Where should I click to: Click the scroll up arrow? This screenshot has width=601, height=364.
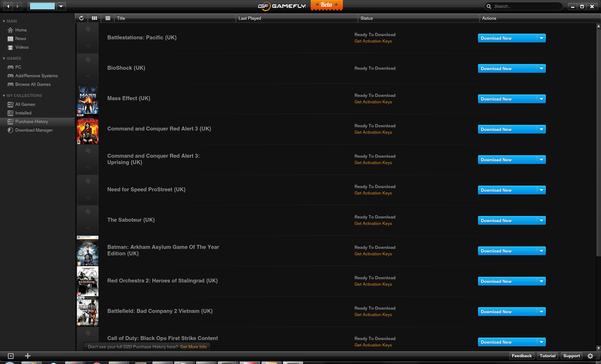click(598, 26)
